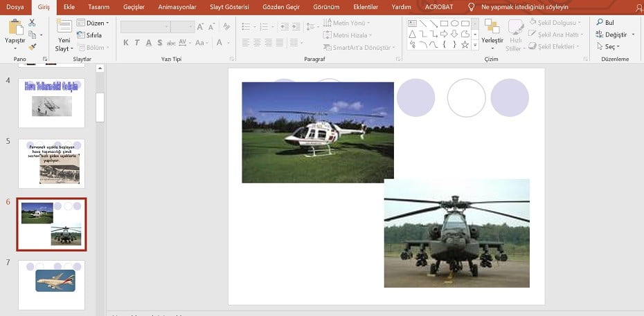The image size is (644, 316).
Task: Toggle Underline formatting
Action: pos(149,43)
